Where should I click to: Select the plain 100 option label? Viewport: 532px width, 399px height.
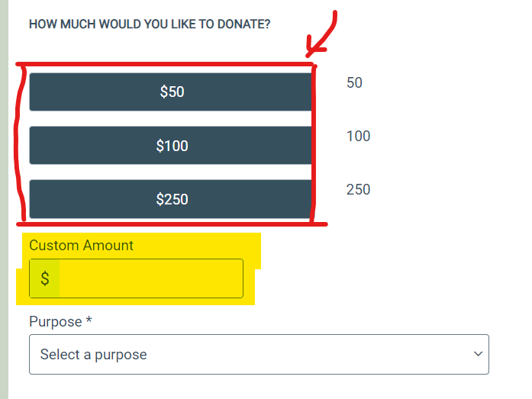(x=358, y=137)
